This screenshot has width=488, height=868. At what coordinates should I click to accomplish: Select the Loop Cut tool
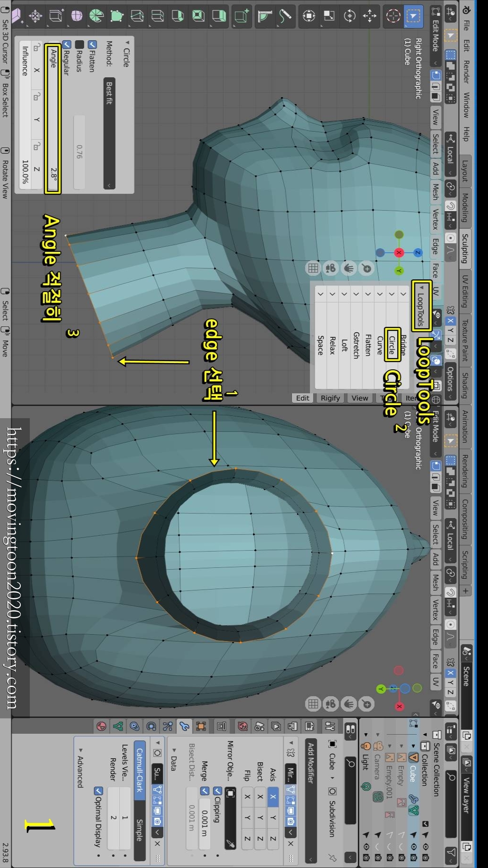[x=158, y=16]
